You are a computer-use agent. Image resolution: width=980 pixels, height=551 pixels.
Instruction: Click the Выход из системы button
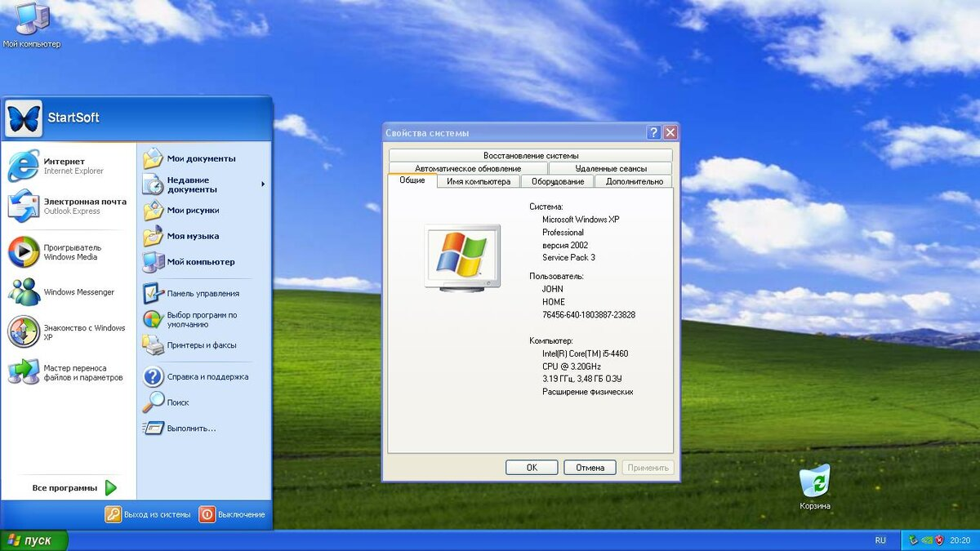pos(148,514)
